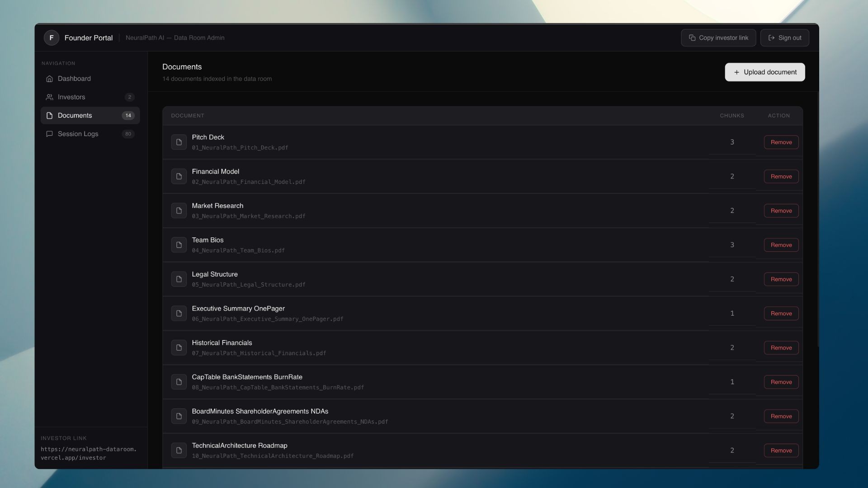Click file icon beside TechnicalArchitecture Roadmap
868x488 pixels.
[179, 450]
